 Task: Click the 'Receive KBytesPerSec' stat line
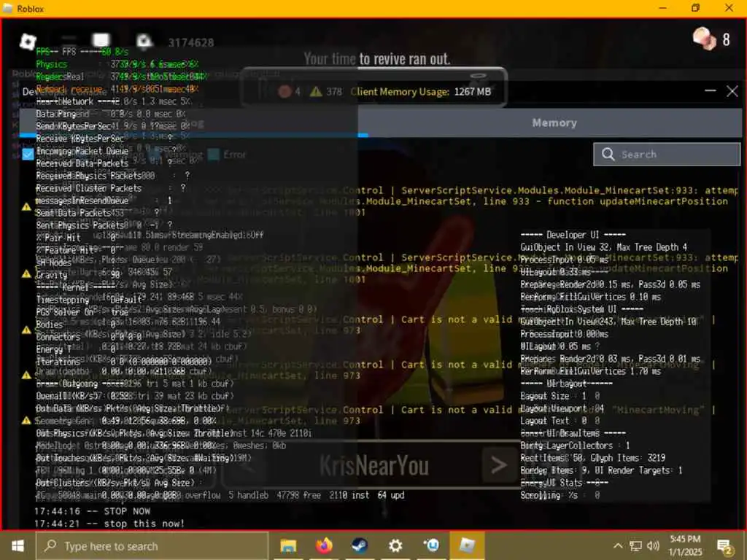tap(104, 139)
